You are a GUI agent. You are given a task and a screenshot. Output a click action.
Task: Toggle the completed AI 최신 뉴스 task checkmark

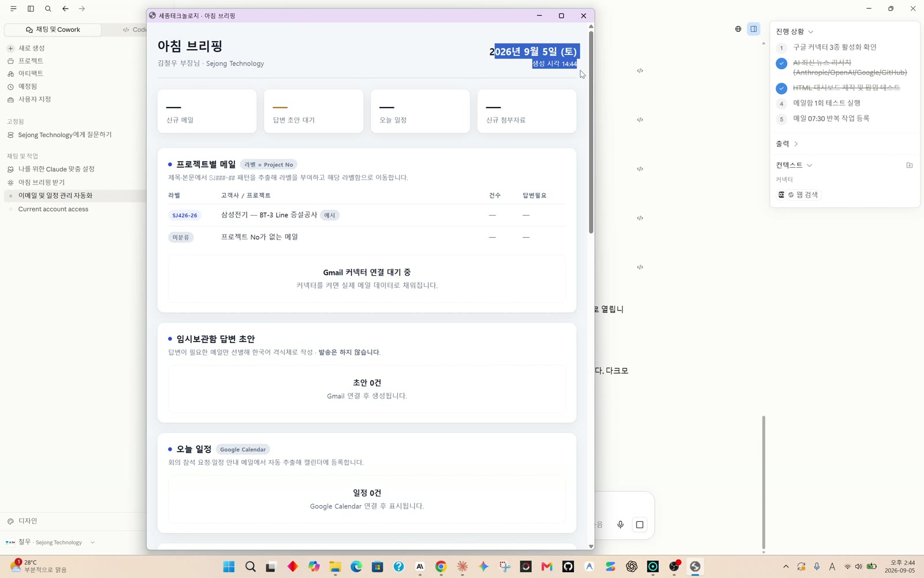(x=781, y=64)
